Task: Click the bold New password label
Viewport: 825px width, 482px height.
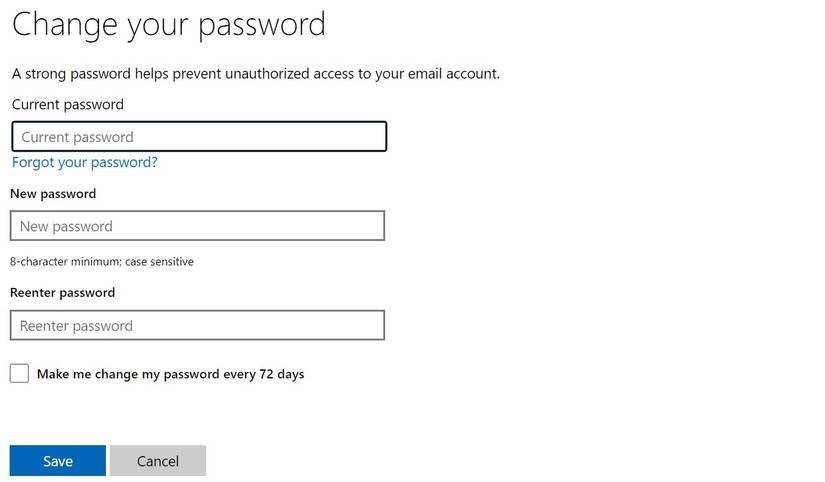Action: [x=53, y=194]
